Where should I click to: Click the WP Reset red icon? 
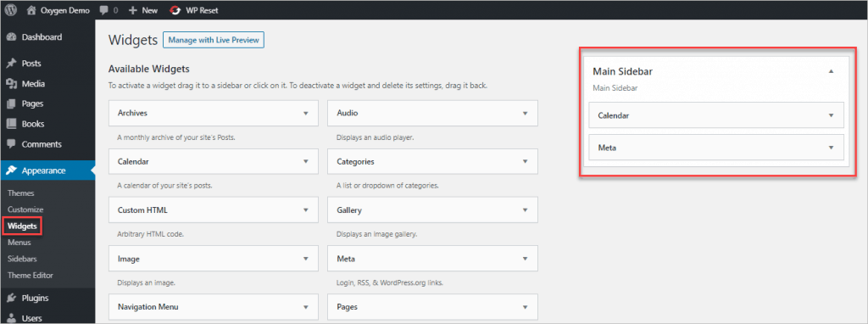(175, 10)
